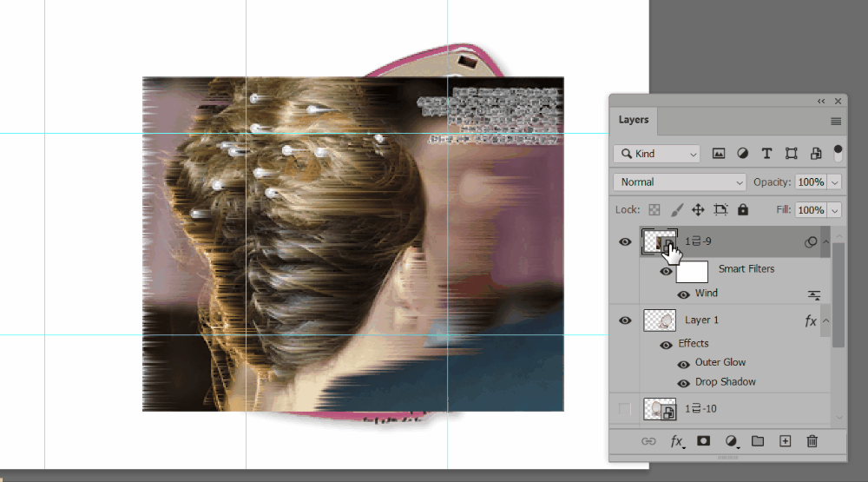The height and width of the screenshot is (482, 868).
Task: Create a new group folder icon
Action: 758,441
